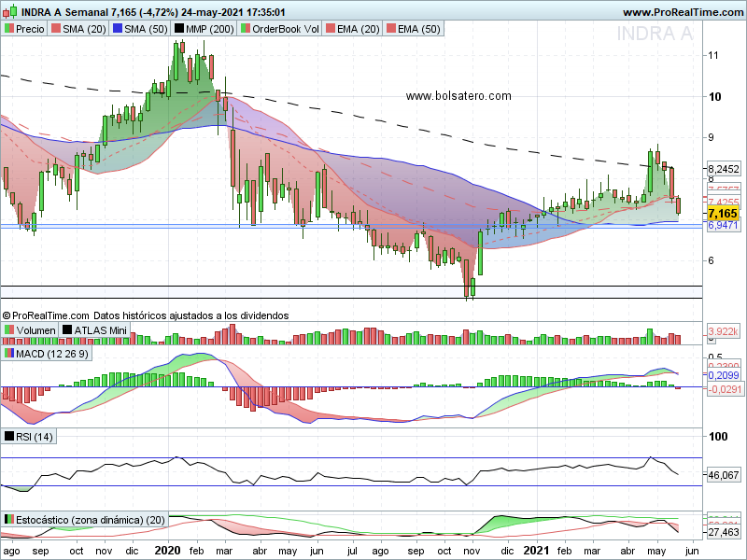This screenshot has height=560, width=747.
Task: Select the EMA (50) indicator label
Action: [419, 30]
